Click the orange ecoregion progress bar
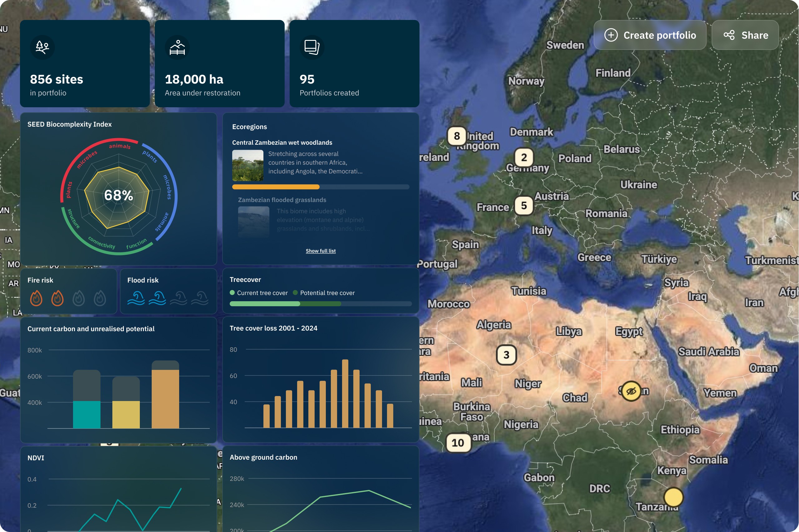The width and height of the screenshot is (799, 532). pyautogui.click(x=276, y=187)
